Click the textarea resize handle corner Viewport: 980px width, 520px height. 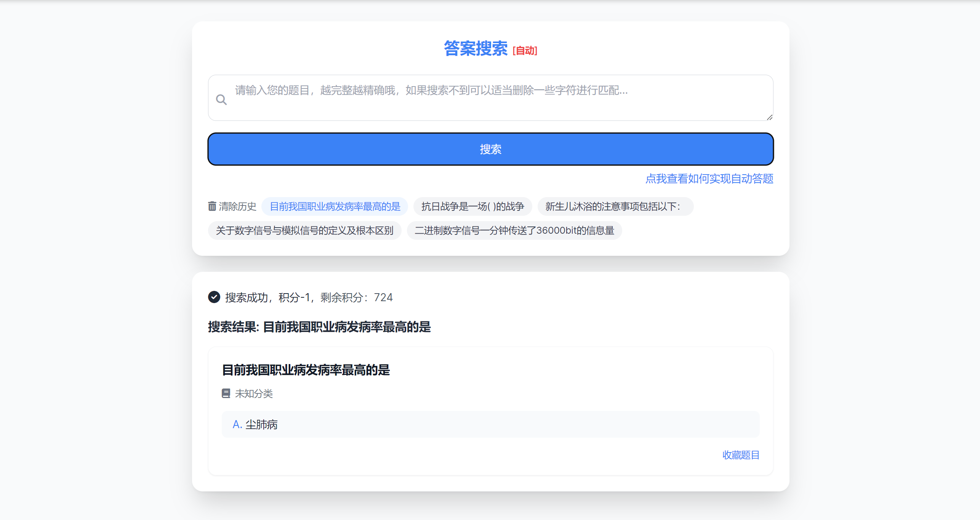(769, 117)
